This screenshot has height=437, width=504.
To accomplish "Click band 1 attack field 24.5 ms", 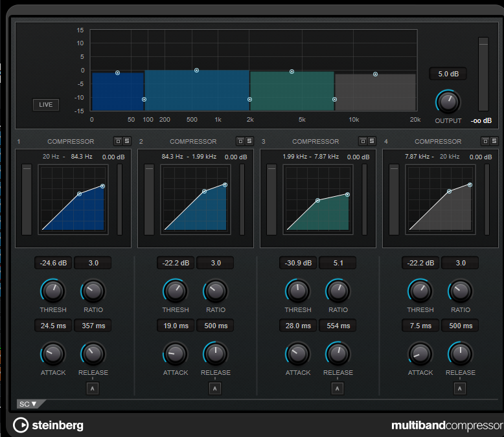I will [x=53, y=326].
